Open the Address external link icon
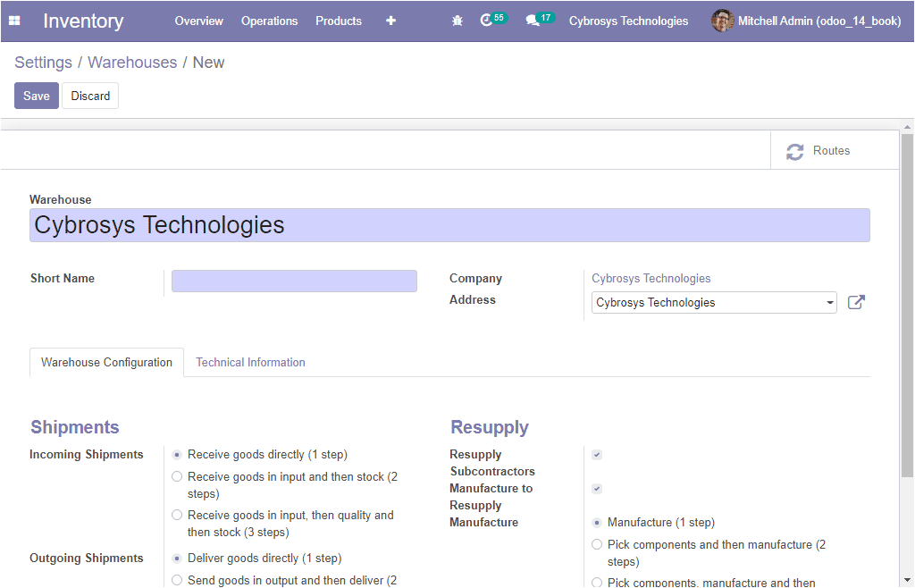The width and height of the screenshot is (915, 588). pos(856,302)
